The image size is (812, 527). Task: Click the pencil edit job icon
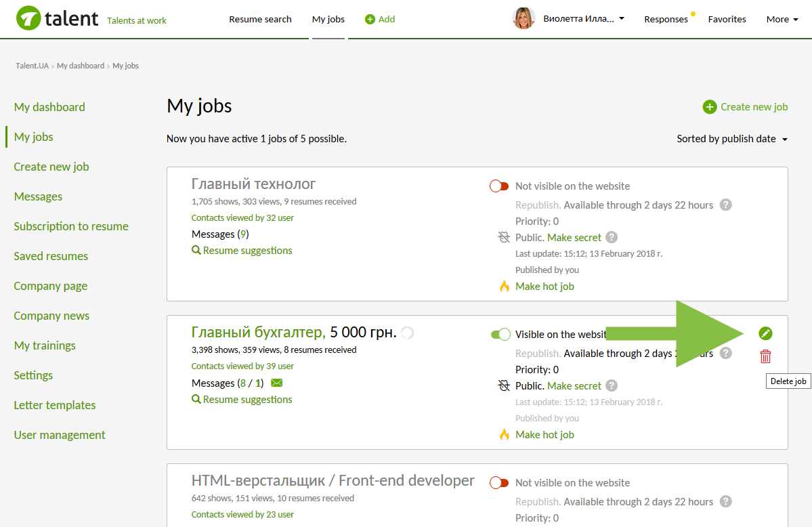point(765,333)
